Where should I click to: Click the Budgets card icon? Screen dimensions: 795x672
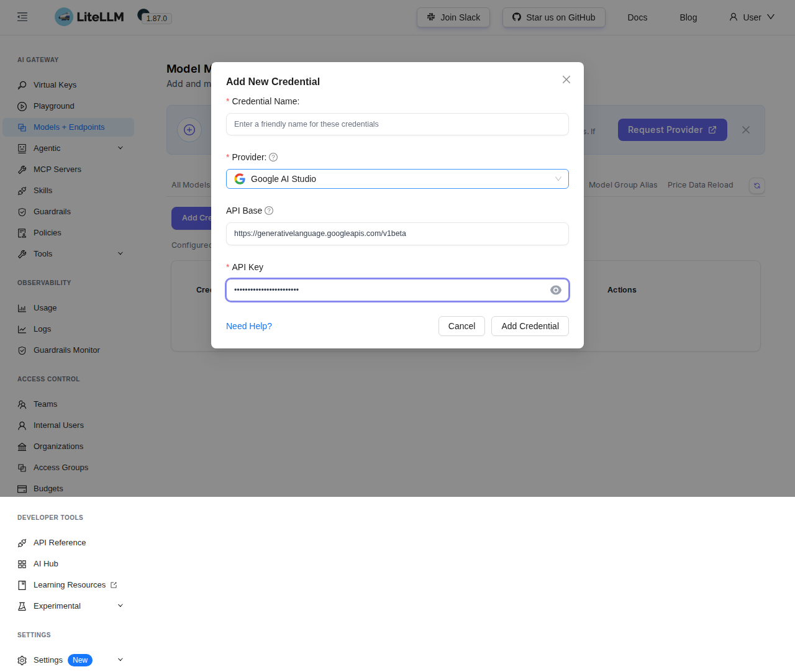[22, 489]
